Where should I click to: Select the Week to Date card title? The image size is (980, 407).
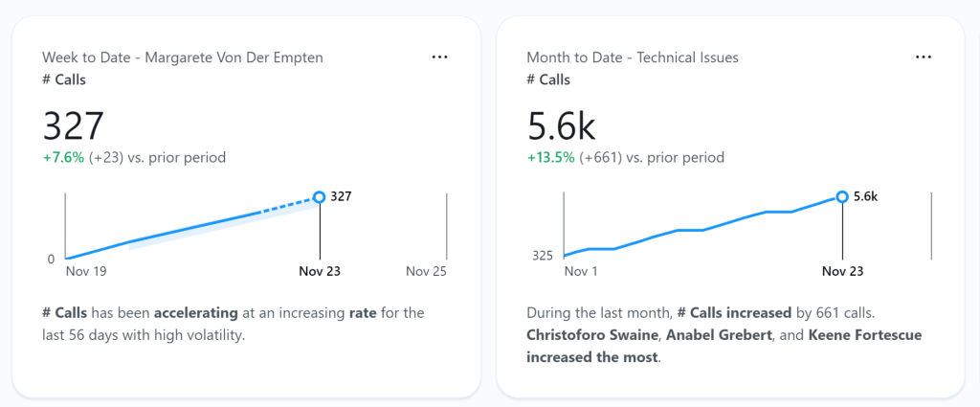pyautogui.click(x=183, y=57)
